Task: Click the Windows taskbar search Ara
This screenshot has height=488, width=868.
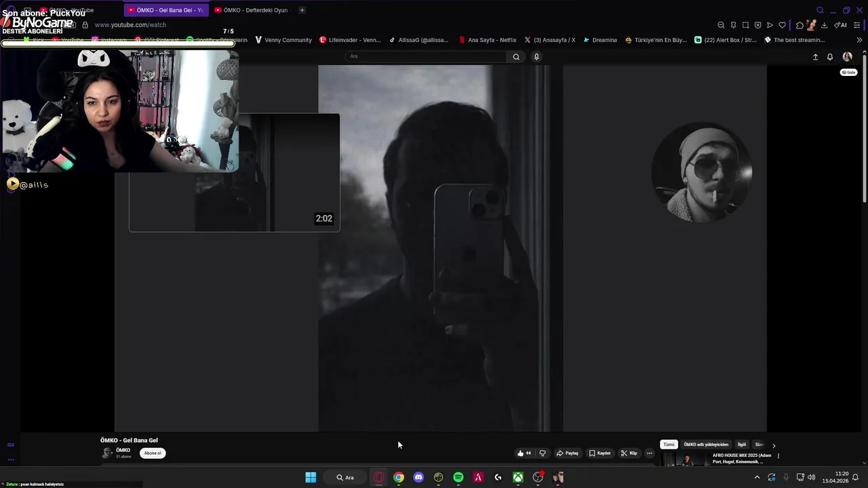Action: coord(346,478)
